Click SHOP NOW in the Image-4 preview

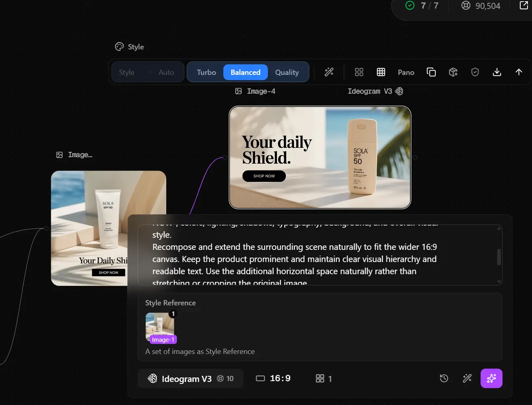264,176
